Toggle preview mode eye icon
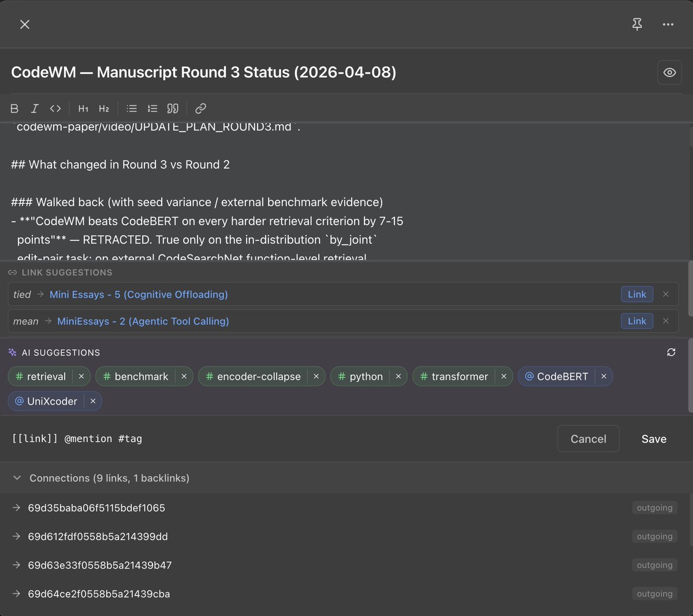The width and height of the screenshot is (693, 616). click(x=669, y=73)
